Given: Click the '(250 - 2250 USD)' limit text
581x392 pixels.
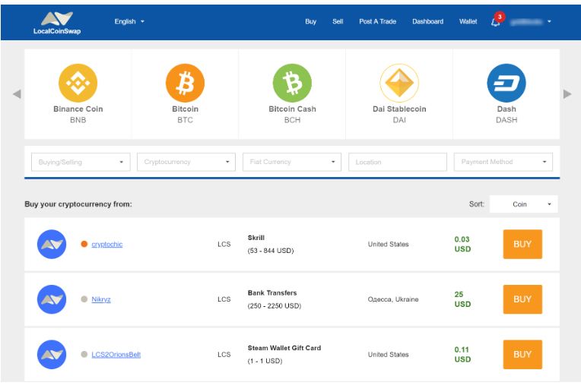Looking at the screenshot, I should [x=275, y=305].
